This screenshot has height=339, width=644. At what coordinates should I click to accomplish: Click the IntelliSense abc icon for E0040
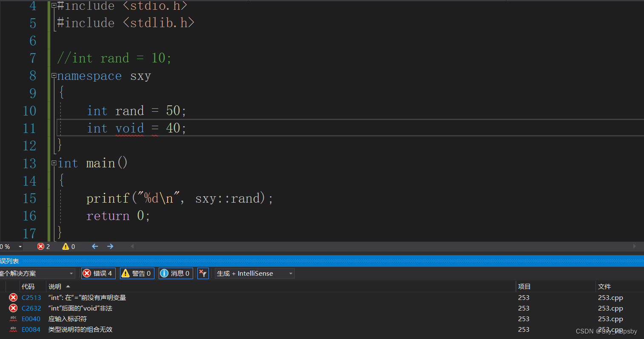13,319
